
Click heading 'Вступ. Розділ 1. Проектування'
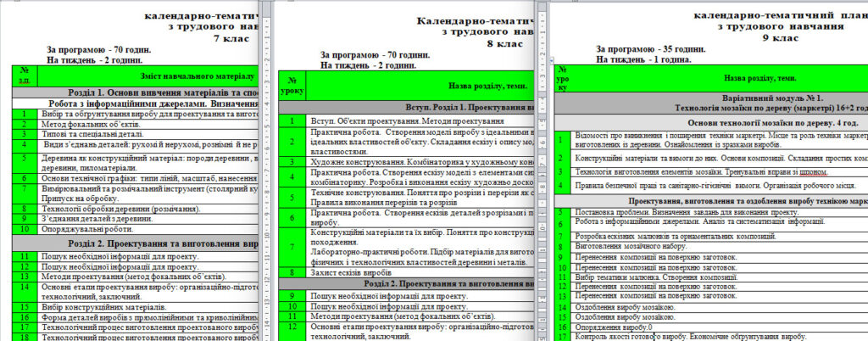pyautogui.click(x=406, y=108)
